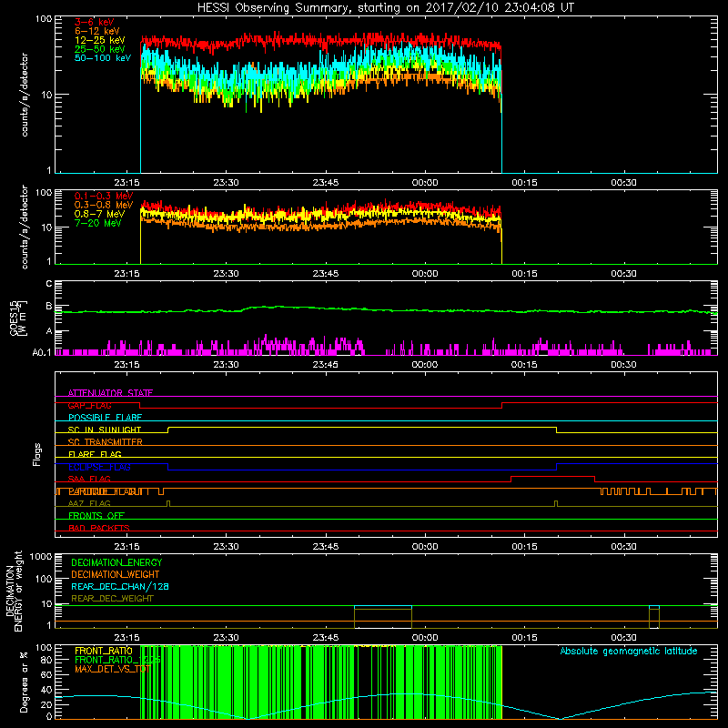Viewport: 728px width, 728px height.
Task: Select the BAD_PACKETS flag label
Action: [x=99, y=528]
